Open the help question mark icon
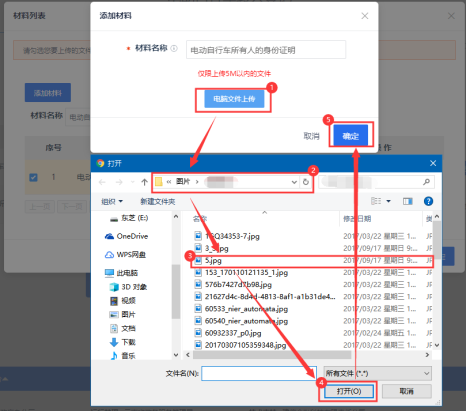 coord(428,201)
